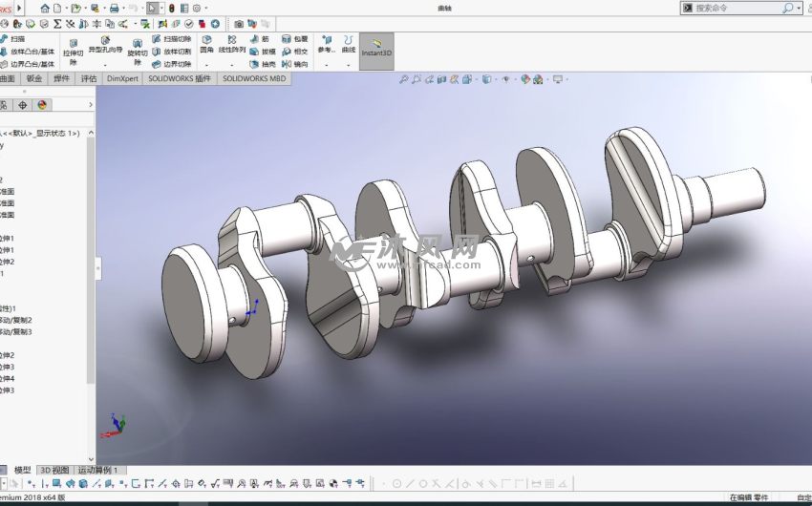Switch to 运动算例 1 bottom tab
Viewport: 812px width, 506px height.
click(98, 470)
